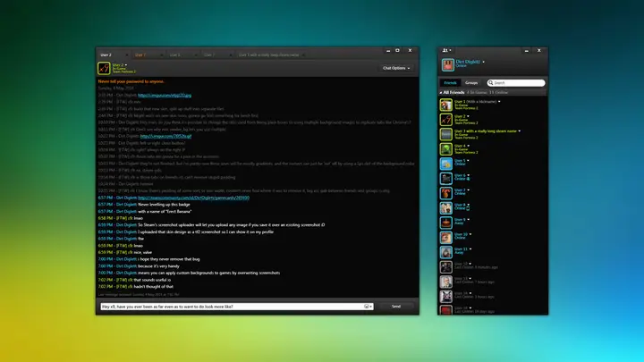Open dropdown arrow next to User 12
The width and height of the screenshot is (644, 362).
[x=470, y=264]
